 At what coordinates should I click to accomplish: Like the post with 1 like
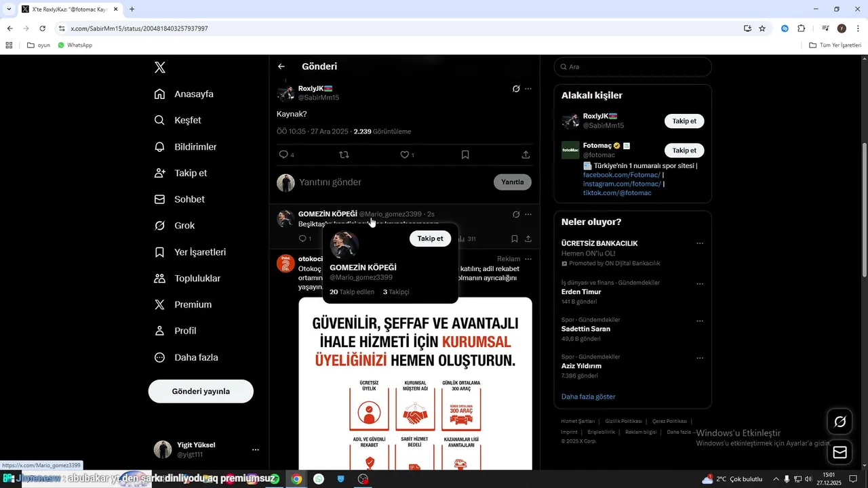(x=407, y=155)
